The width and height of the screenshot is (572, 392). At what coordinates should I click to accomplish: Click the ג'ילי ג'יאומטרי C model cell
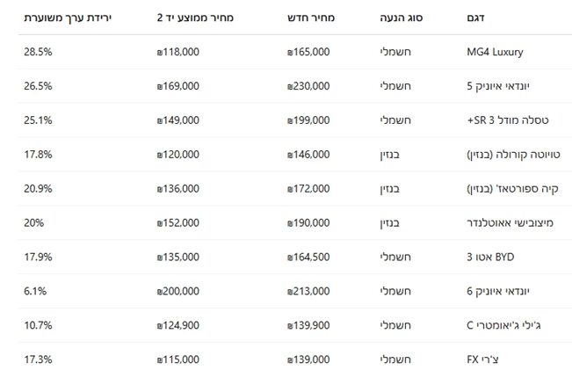pos(502,325)
